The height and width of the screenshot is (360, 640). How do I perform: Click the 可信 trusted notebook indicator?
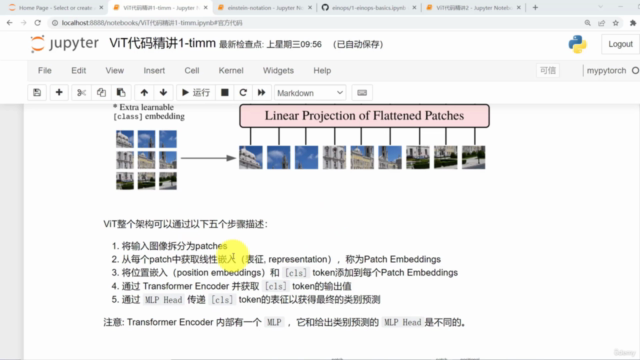click(548, 71)
